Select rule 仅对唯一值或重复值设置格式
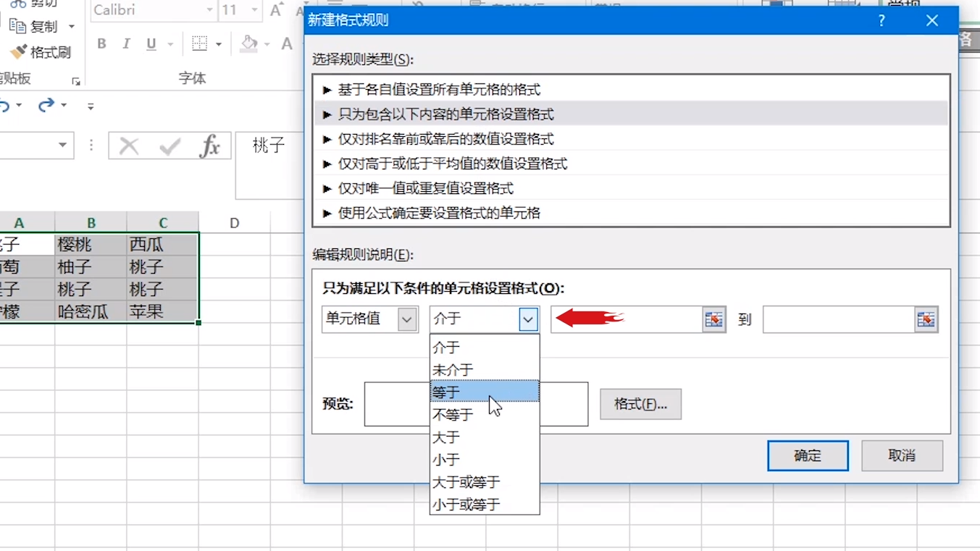Image resolution: width=980 pixels, height=551 pixels. point(632,188)
